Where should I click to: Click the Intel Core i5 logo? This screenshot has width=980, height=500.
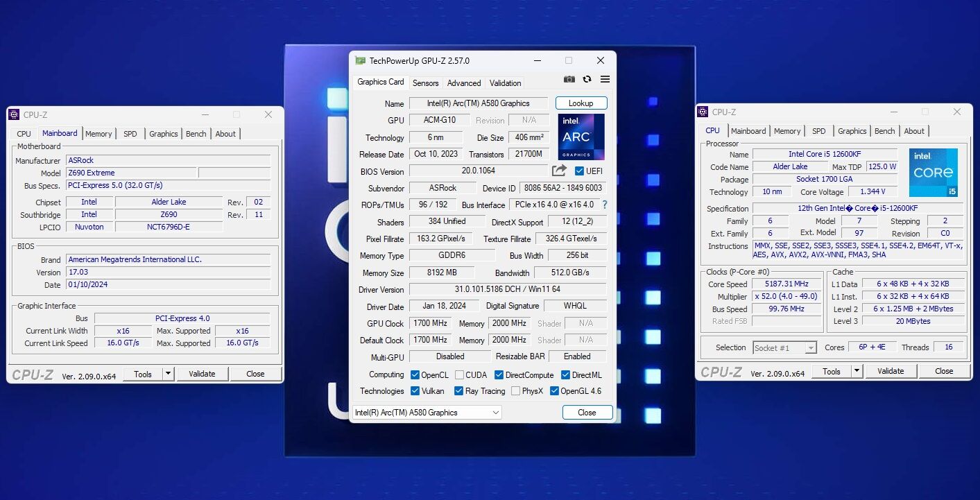(x=934, y=173)
